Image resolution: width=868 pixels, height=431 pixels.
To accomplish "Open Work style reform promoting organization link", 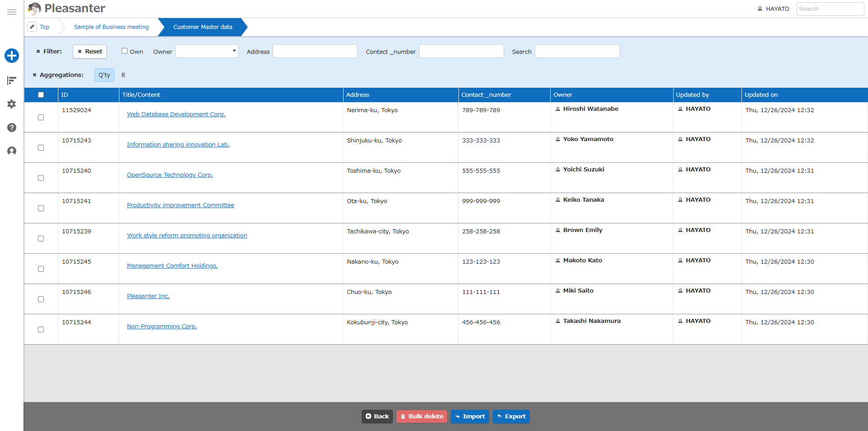I will [x=187, y=236].
